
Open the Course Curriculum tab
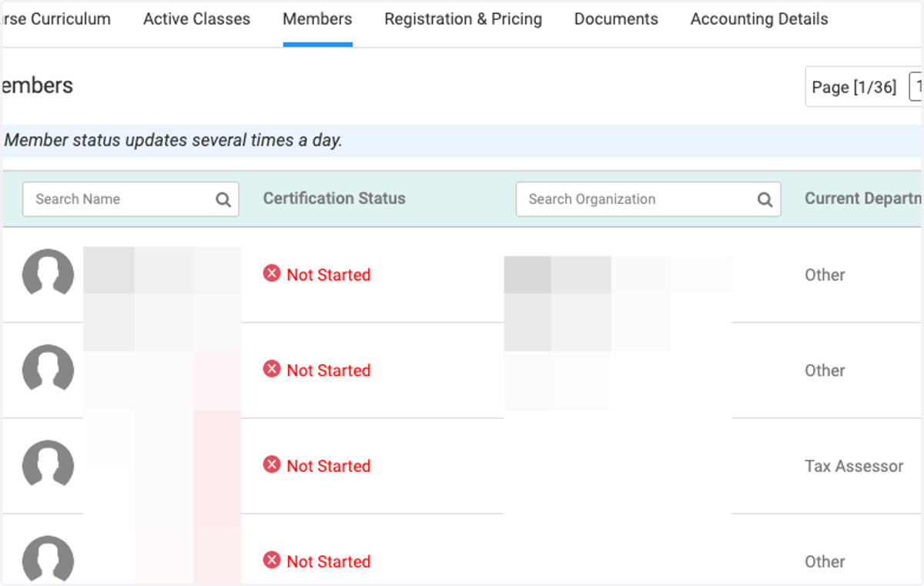coord(55,19)
